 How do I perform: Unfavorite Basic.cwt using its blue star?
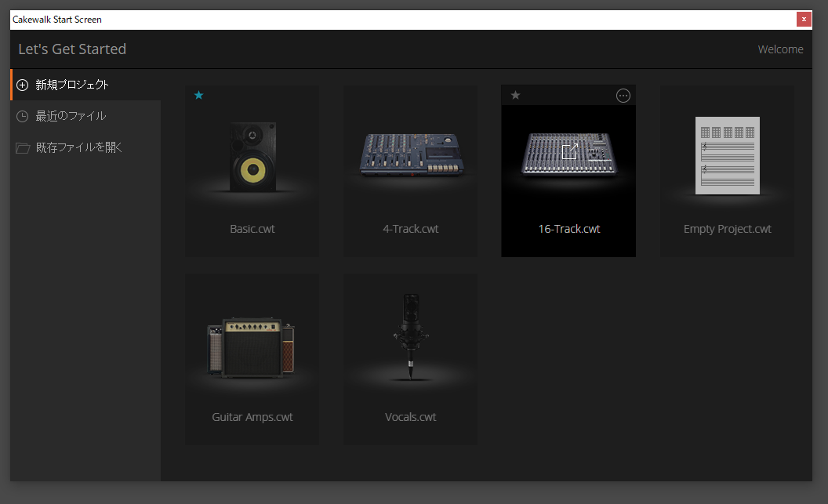198,95
